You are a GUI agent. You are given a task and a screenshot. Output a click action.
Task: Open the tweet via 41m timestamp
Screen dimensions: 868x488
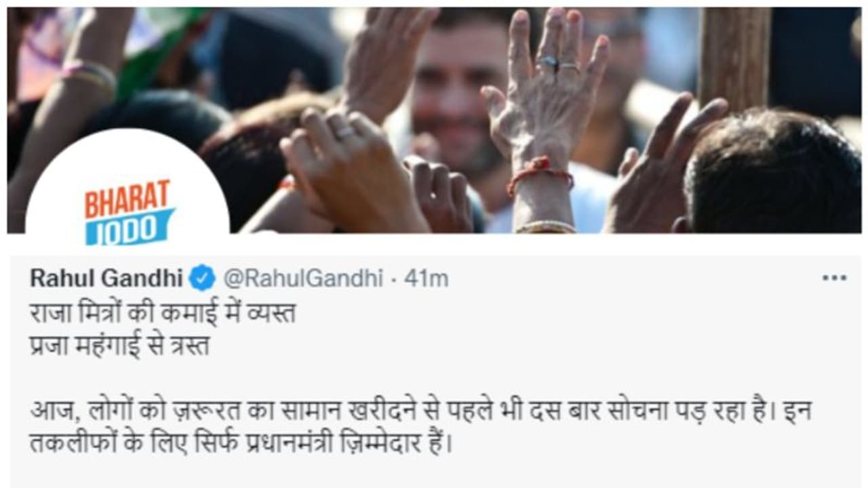pos(427,278)
